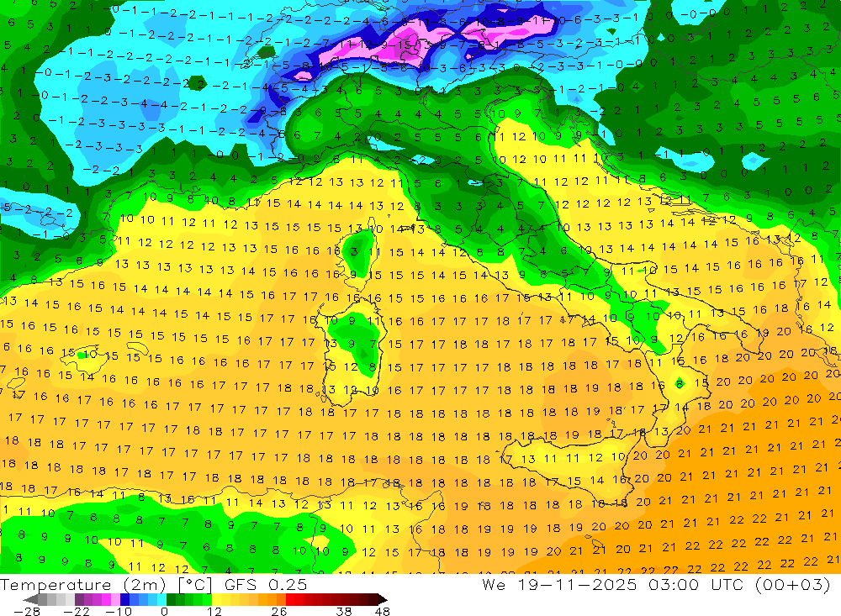Click the 'GFS 0.25' model label
Image resolution: width=841 pixels, height=616 pixels.
click(x=266, y=584)
